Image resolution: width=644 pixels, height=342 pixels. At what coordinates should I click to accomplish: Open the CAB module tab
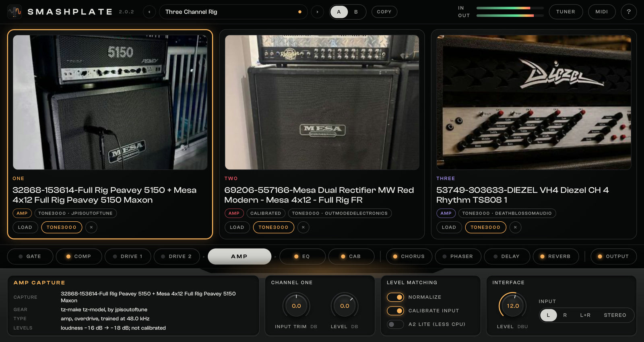pyautogui.click(x=351, y=256)
